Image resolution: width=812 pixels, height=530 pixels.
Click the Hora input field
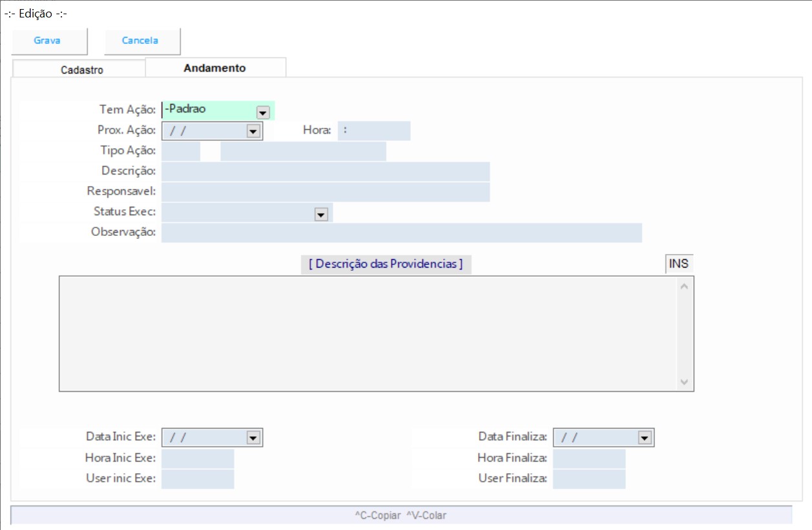tap(374, 131)
